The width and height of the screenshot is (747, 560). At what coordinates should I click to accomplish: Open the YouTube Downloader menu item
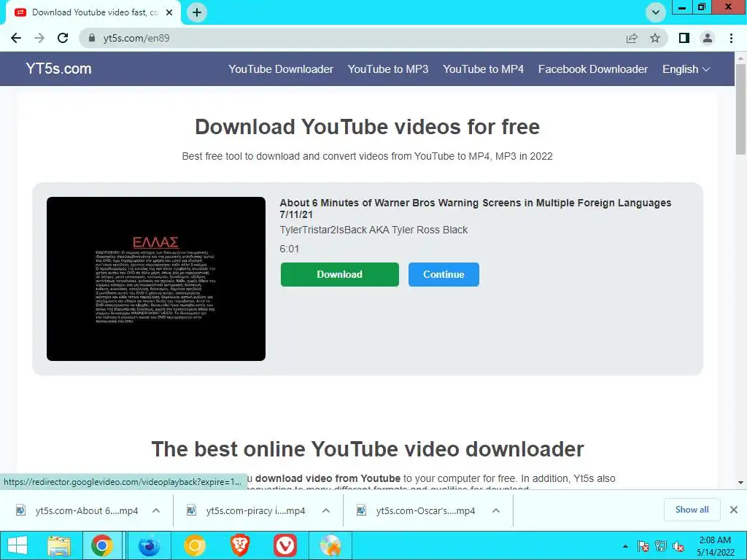tap(281, 69)
